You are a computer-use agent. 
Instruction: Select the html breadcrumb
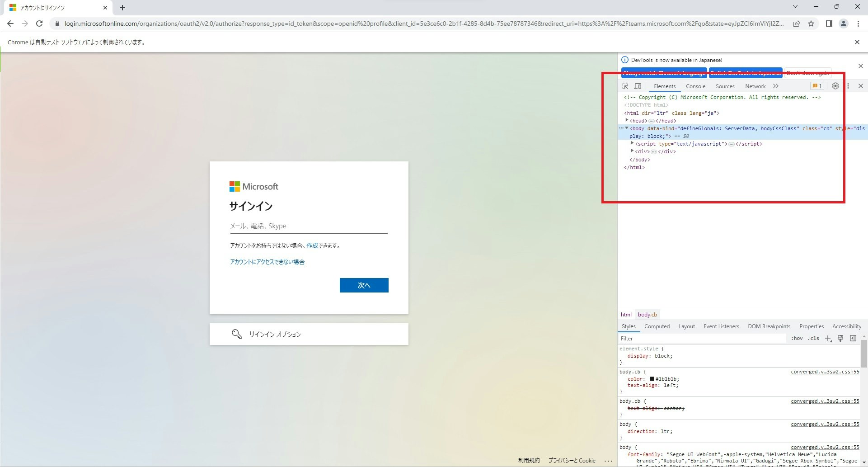pyautogui.click(x=626, y=315)
